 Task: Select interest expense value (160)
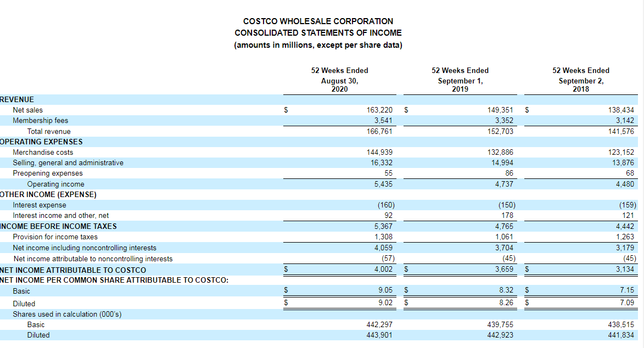pos(385,205)
